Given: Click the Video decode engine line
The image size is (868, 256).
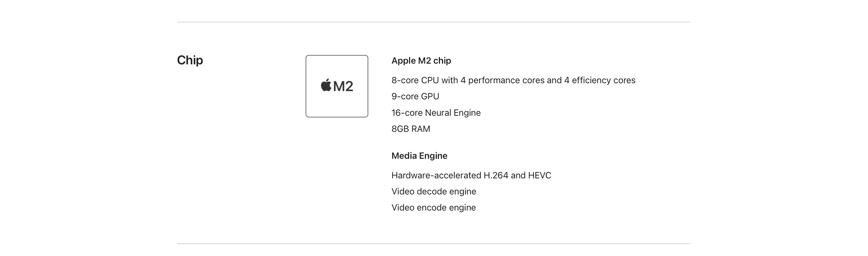Looking at the screenshot, I should [434, 192].
